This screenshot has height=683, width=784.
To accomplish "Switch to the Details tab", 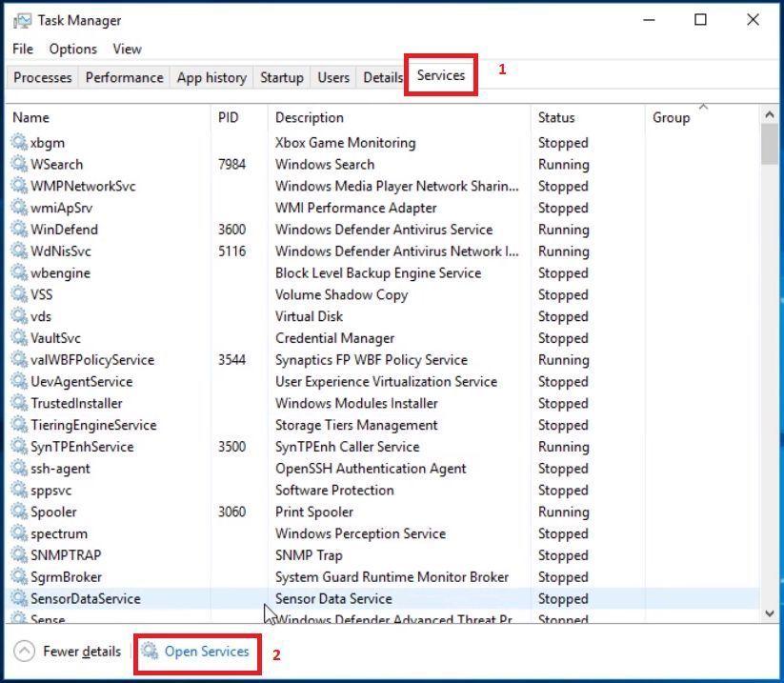I will (x=382, y=77).
